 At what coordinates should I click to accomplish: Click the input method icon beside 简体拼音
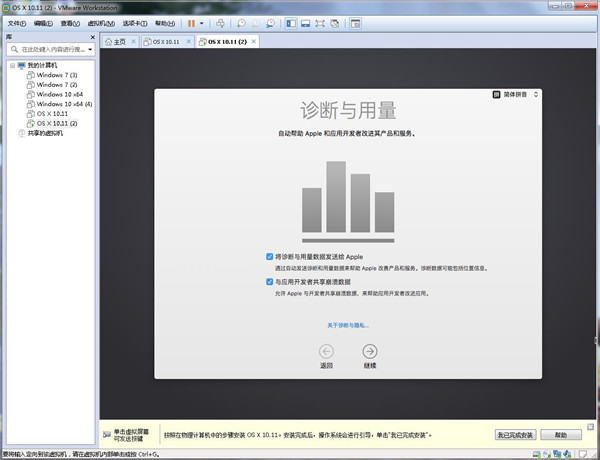click(496, 94)
